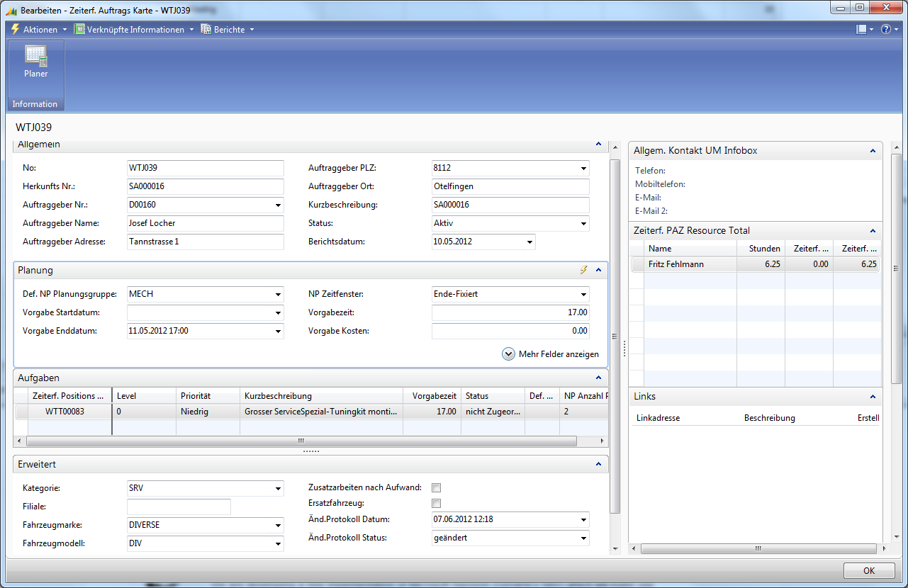Open the Status dropdown showing Aktiv

tap(583, 224)
